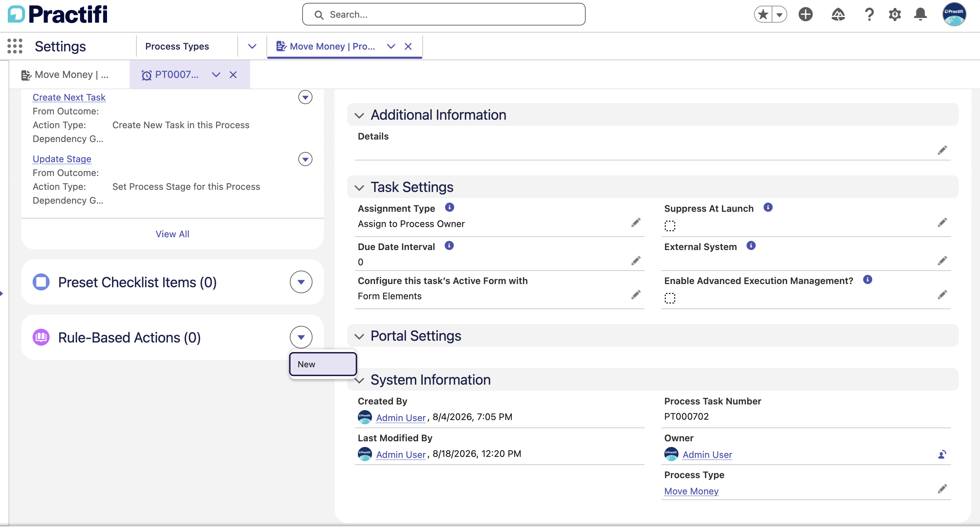The height and width of the screenshot is (527, 980).
Task: Open the user profile avatar
Action: click(954, 15)
